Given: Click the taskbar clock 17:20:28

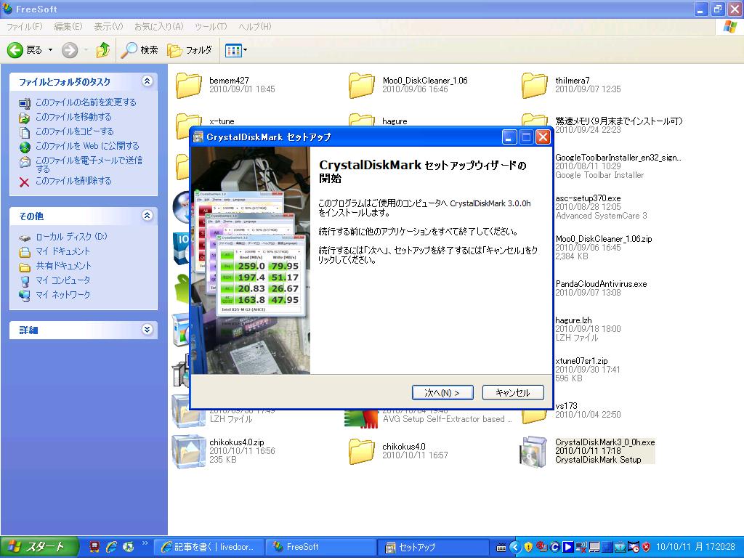Looking at the screenshot, I should coord(695,547).
